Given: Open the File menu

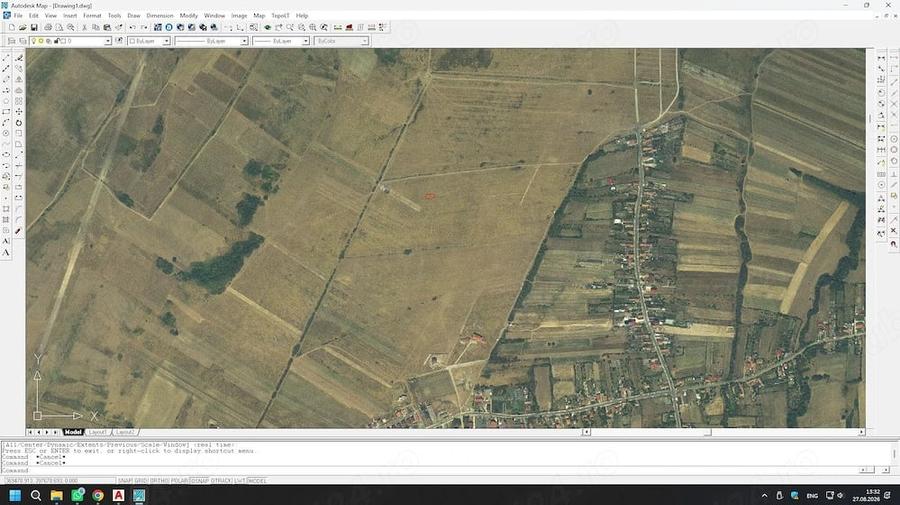Looking at the screenshot, I should (x=18, y=15).
